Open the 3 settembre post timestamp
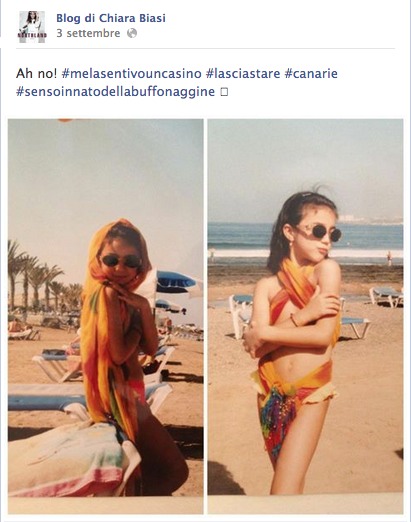The height and width of the screenshot is (522, 411). click(88, 33)
